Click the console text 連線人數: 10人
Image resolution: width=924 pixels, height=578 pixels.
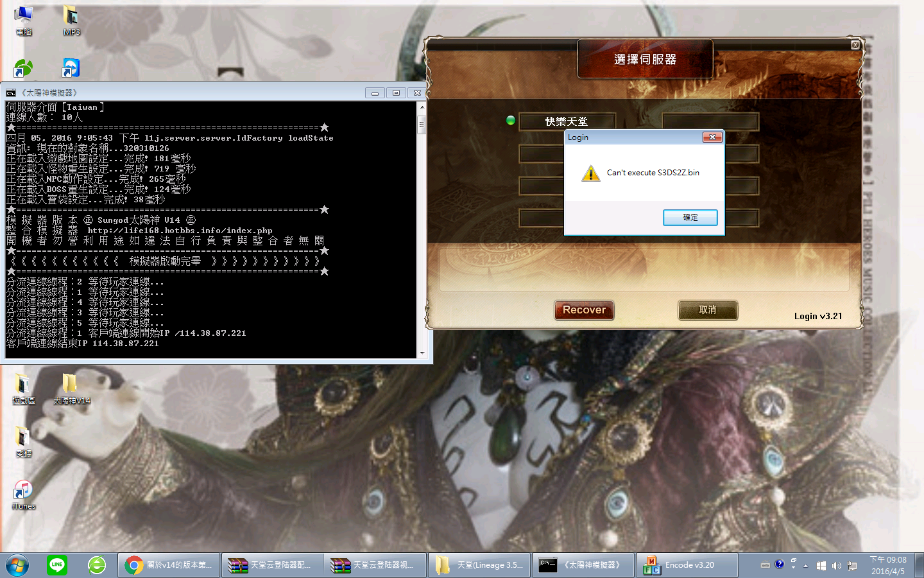click(x=44, y=118)
